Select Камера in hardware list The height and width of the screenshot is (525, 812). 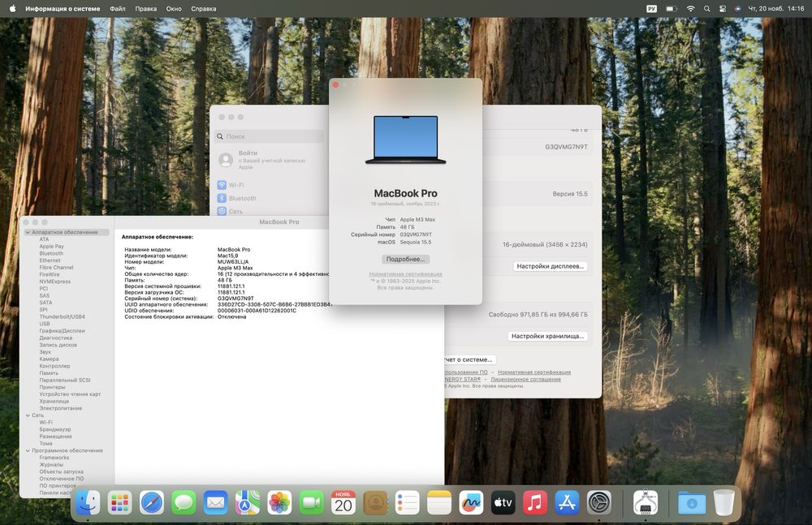pos(50,359)
